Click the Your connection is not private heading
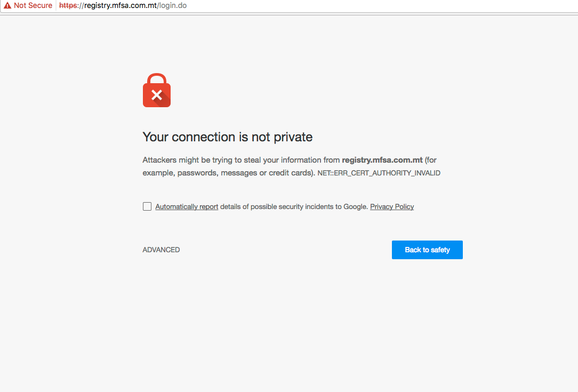The image size is (578, 392). click(228, 137)
